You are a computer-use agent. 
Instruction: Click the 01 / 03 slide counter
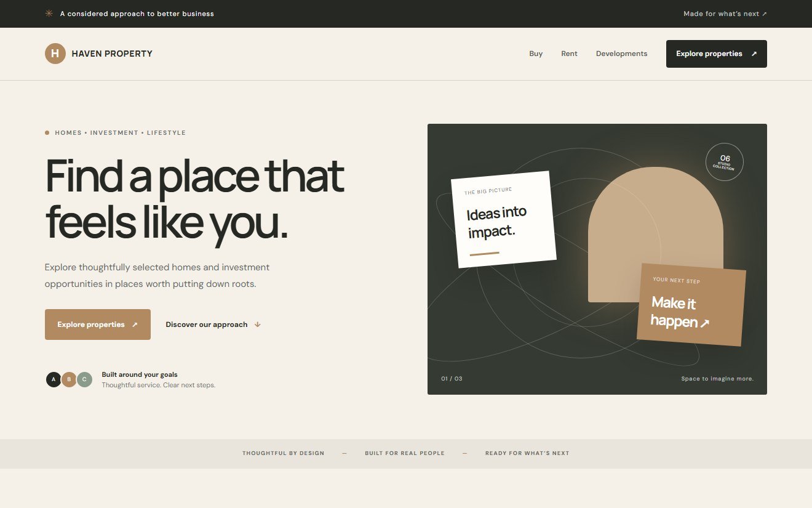(452, 379)
